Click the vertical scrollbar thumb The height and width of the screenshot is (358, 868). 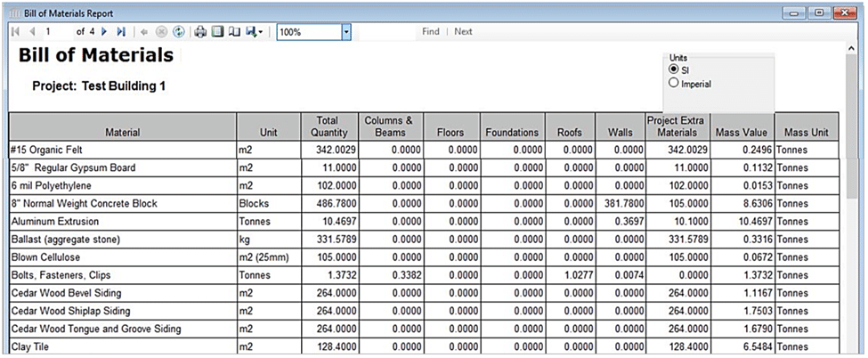click(x=853, y=126)
